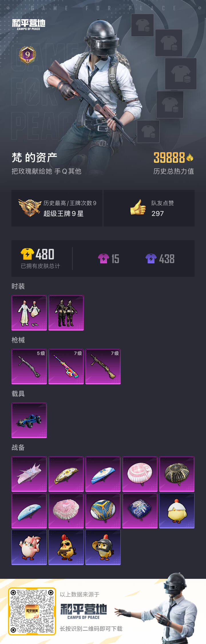The image size is (206, 644).
Task: Click the level 9 rank badge
Action: (27, 55)
